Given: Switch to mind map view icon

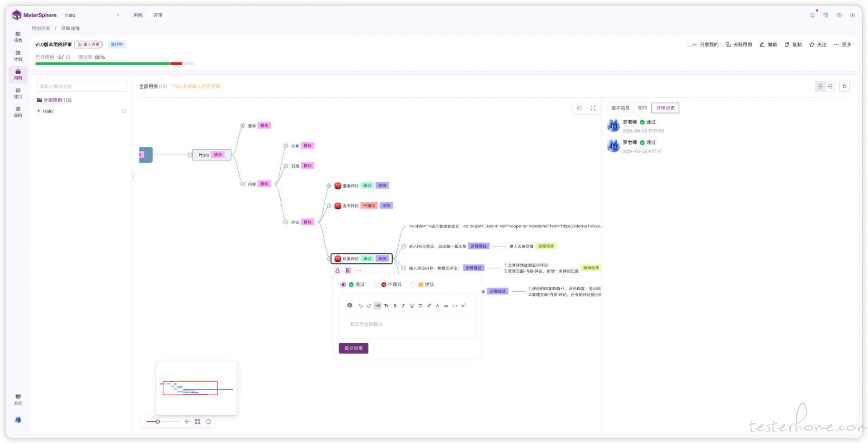Looking at the screenshot, I should 830,86.
